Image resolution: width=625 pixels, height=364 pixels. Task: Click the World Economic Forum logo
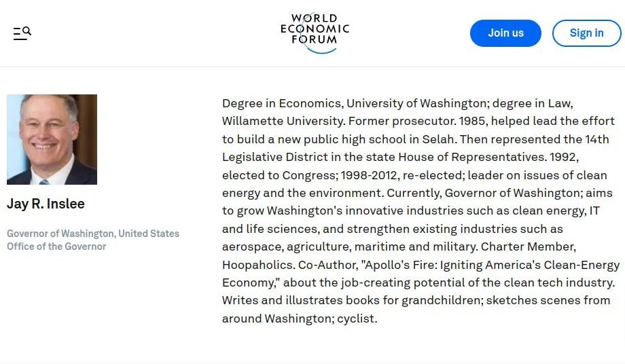coord(315,32)
